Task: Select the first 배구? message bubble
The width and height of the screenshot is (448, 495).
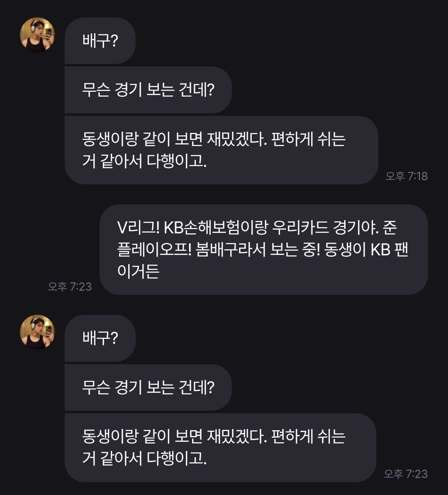Action: pos(100,41)
